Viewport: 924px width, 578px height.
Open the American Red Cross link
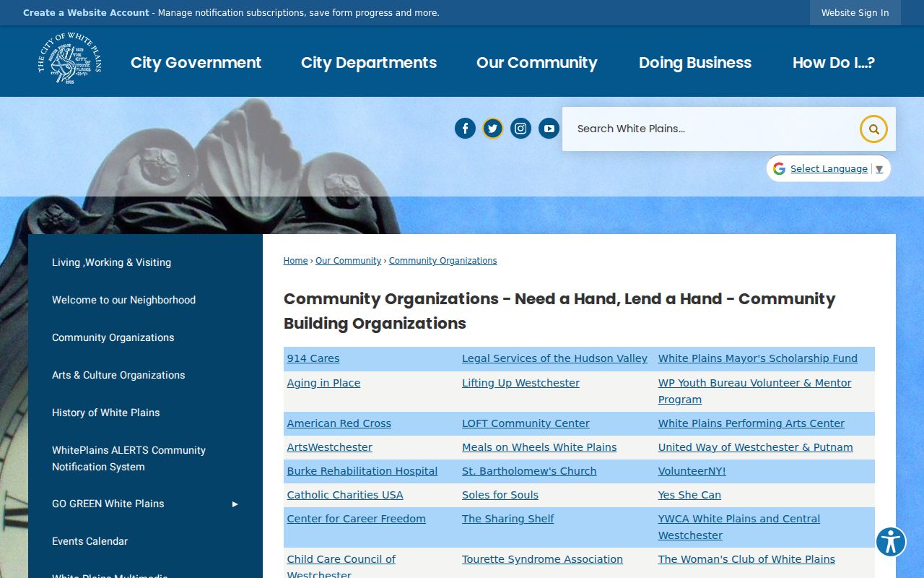339,423
